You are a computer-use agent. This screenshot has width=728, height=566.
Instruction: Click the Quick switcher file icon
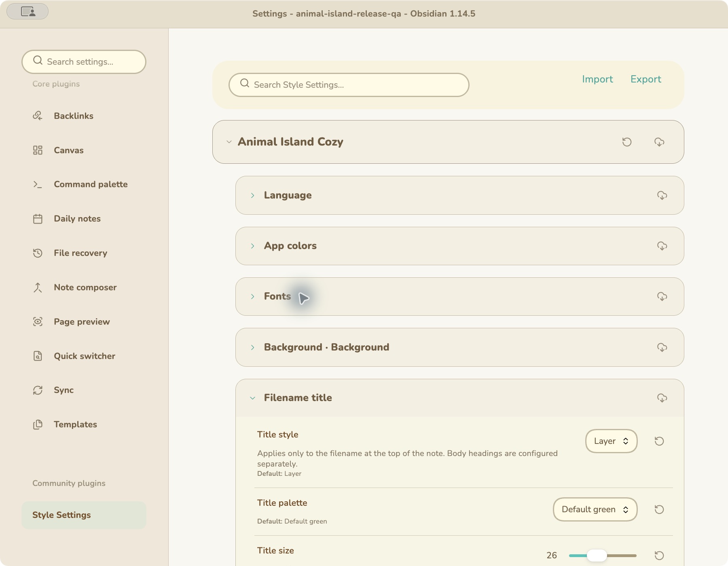(x=38, y=356)
